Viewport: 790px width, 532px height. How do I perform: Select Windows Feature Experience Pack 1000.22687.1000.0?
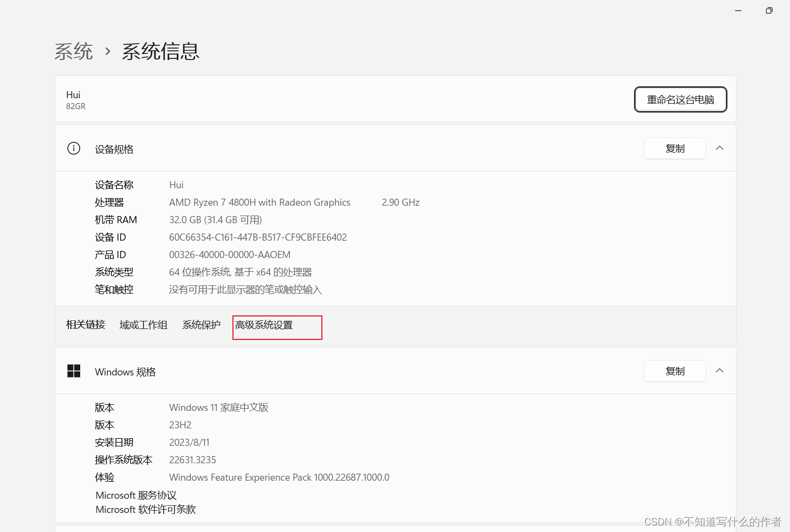[279, 477]
